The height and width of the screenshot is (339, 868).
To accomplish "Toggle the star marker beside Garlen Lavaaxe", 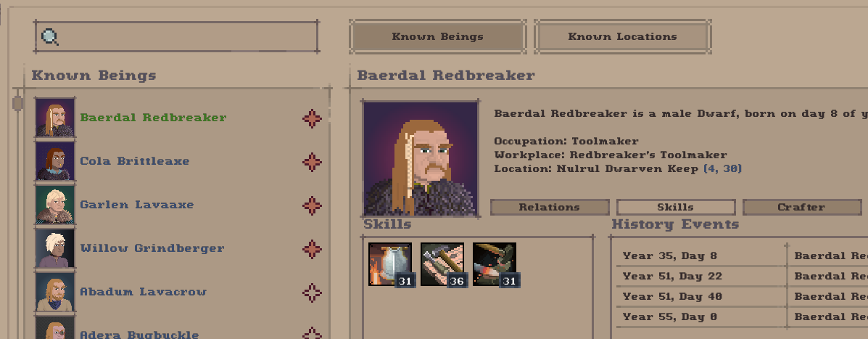I will click(x=313, y=205).
